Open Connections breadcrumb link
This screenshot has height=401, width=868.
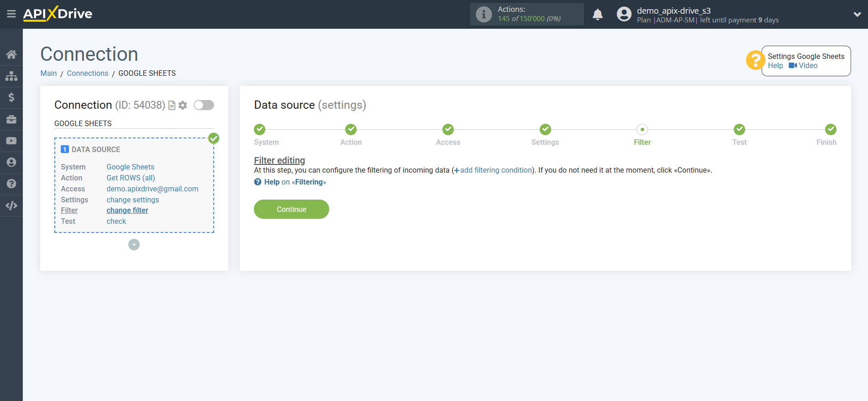pyautogui.click(x=87, y=74)
